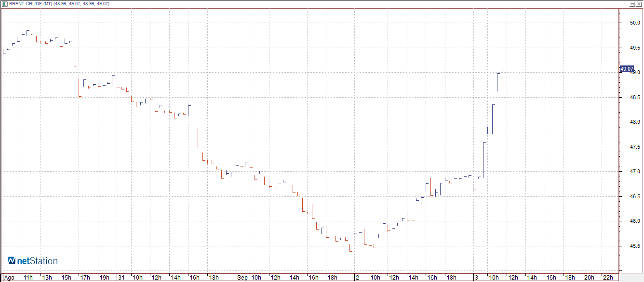Viewport: 644px width, 282px height.
Task: Click the 17h time axis label
Action: click(x=85, y=278)
